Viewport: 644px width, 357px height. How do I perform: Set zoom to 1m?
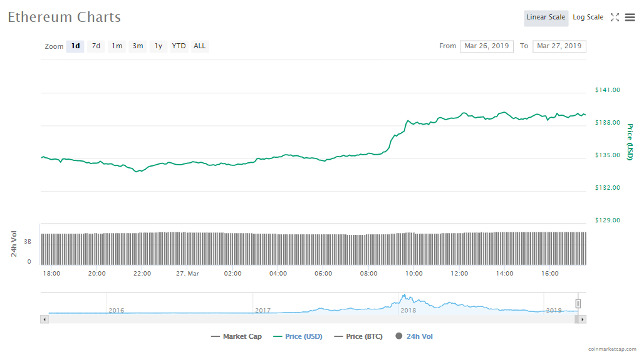tap(117, 46)
